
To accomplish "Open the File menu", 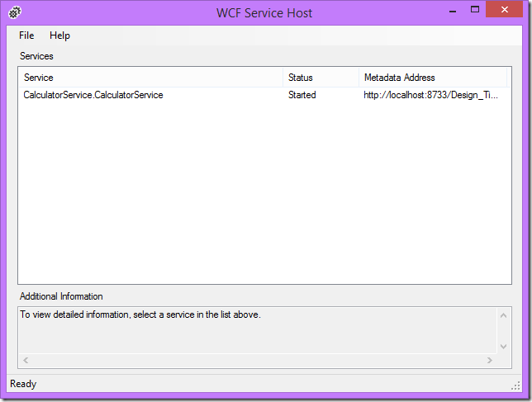I will click(26, 35).
